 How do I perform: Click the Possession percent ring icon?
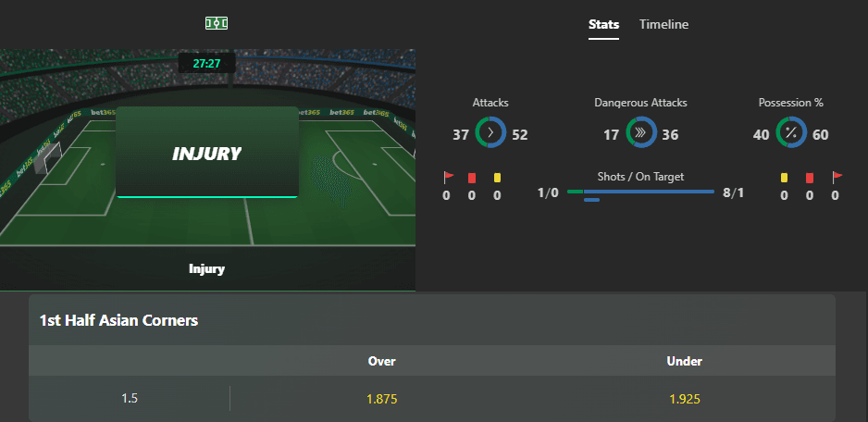coord(791,132)
